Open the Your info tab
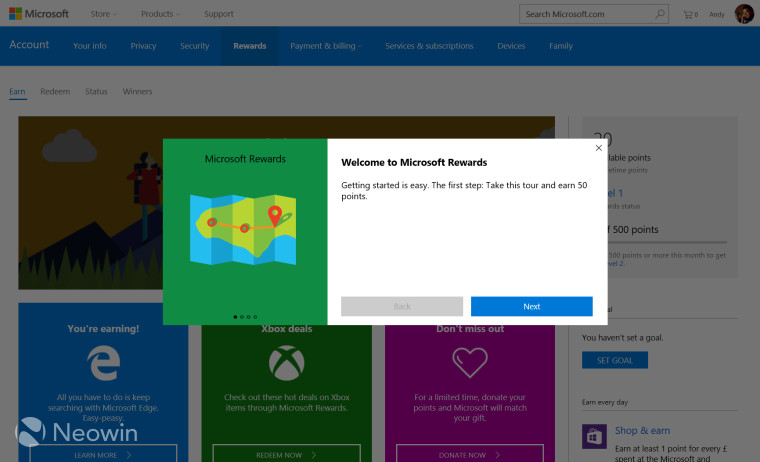The image size is (760, 462). (x=90, y=46)
